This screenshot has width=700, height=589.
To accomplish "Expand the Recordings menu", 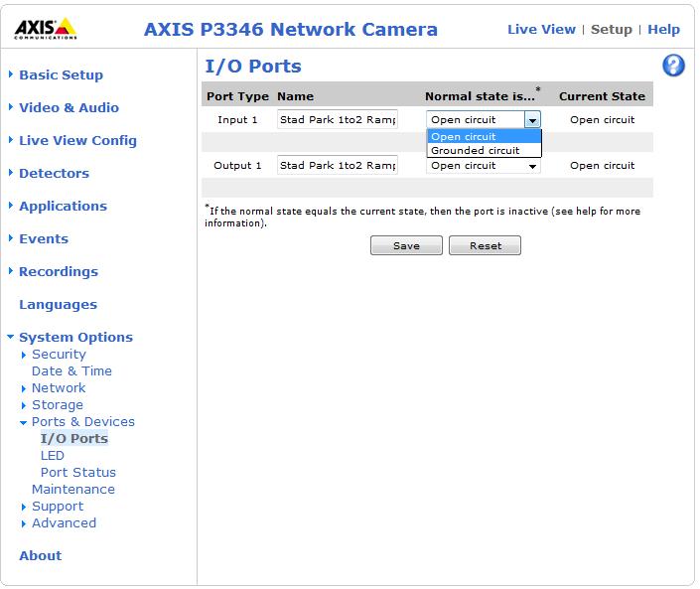I will [x=59, y=271].
